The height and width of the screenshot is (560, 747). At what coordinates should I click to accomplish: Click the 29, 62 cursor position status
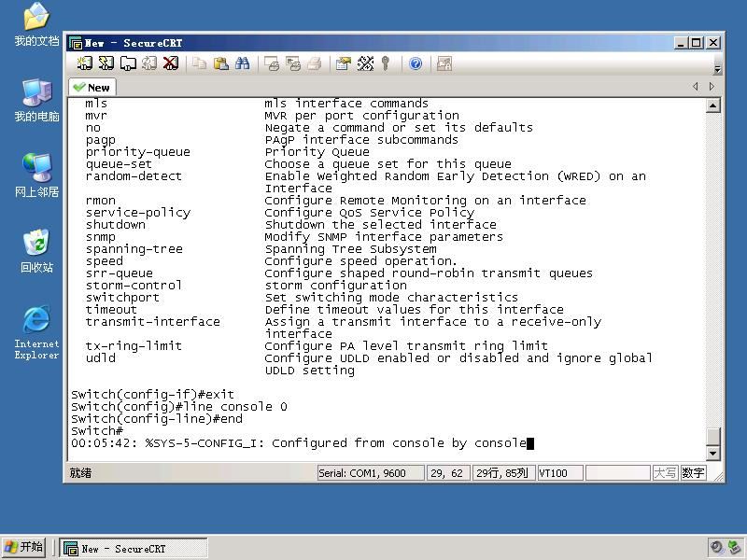(x=448, y=473)
